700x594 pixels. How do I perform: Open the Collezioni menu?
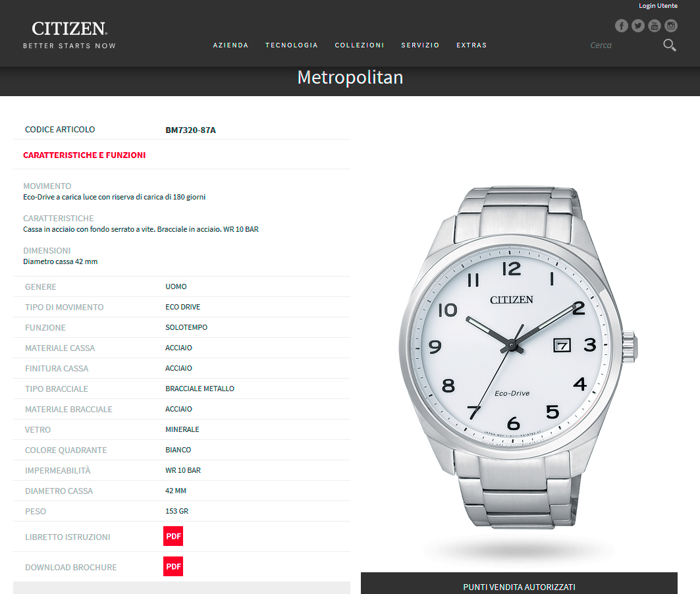(360, 45)
